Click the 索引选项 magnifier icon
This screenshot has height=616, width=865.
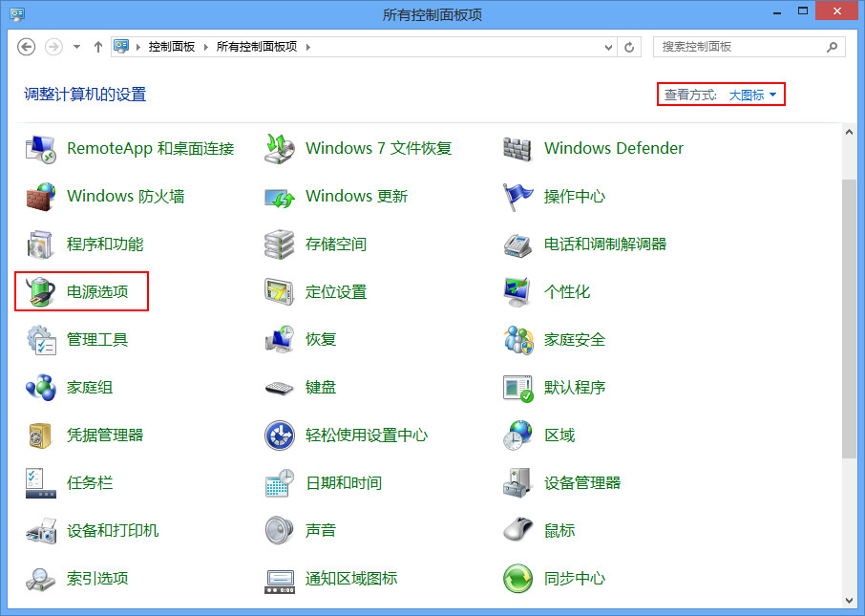(41, 579)
